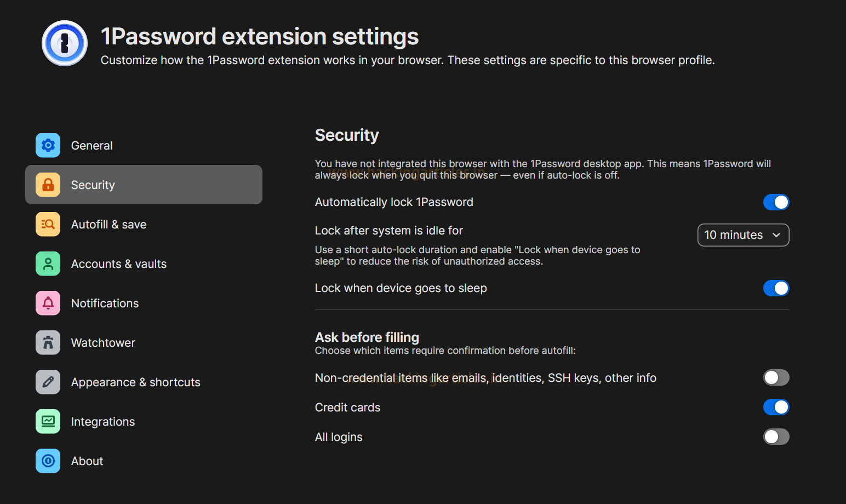Open Notifications via the pink bell icon

48,303
